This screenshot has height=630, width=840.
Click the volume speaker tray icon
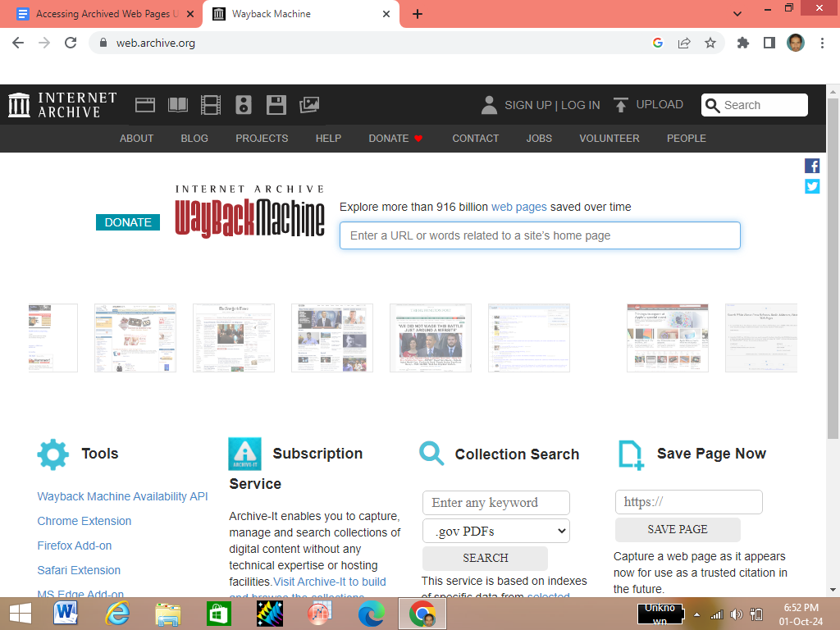737,614
